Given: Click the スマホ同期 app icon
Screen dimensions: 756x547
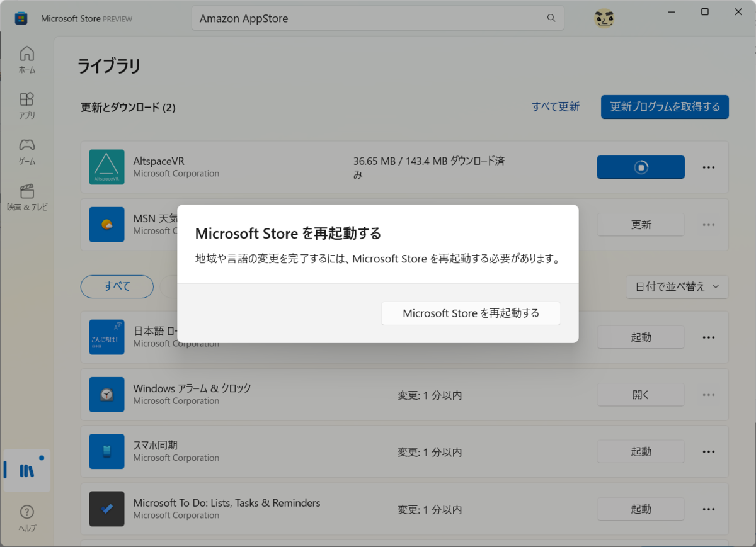Looking at the screenshot, I should coord(106,451).
